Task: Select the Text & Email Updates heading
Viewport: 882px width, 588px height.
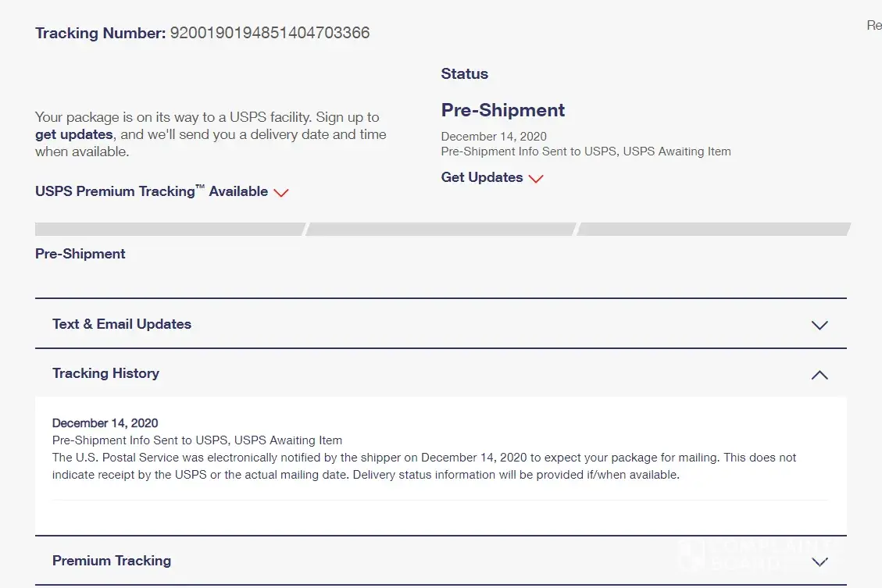Action: (x=121, y=324)
